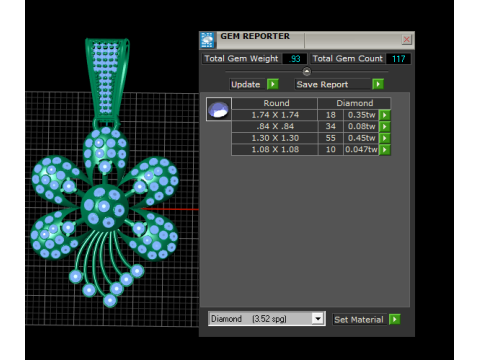This screenshot has width=480, height=360.
Task: Close the Gem Reporter panel
Action: (x=406, y=40)
